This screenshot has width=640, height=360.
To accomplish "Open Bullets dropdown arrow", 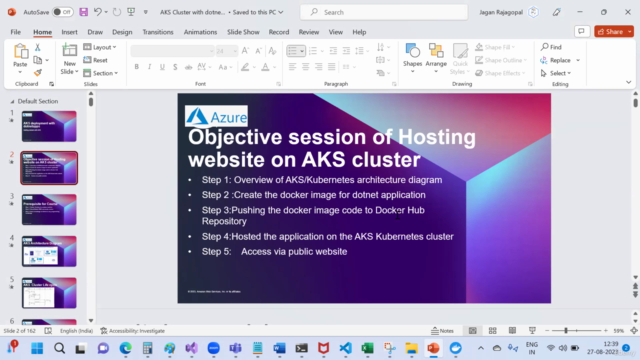I will pyautogui.click(x=302, y=51).
